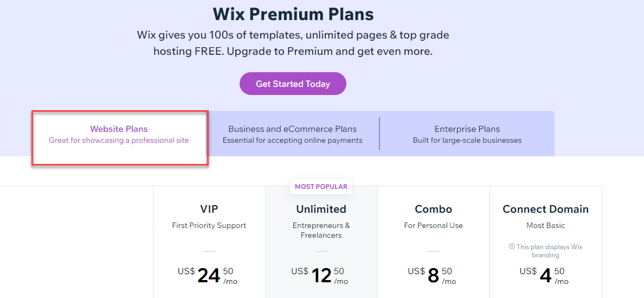Select the Website Plans tab
This screenshot has width=644, height=298.
point(119,134)
